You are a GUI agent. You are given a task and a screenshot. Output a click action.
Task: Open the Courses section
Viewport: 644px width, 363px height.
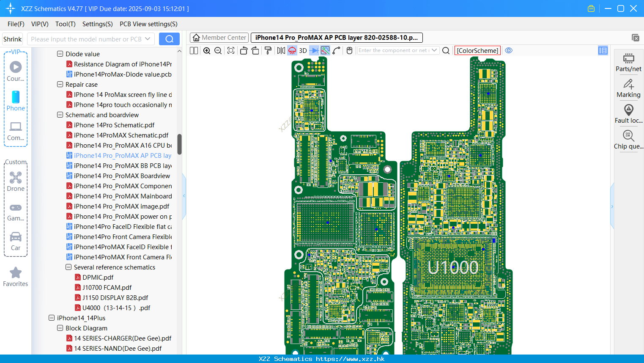16,71
